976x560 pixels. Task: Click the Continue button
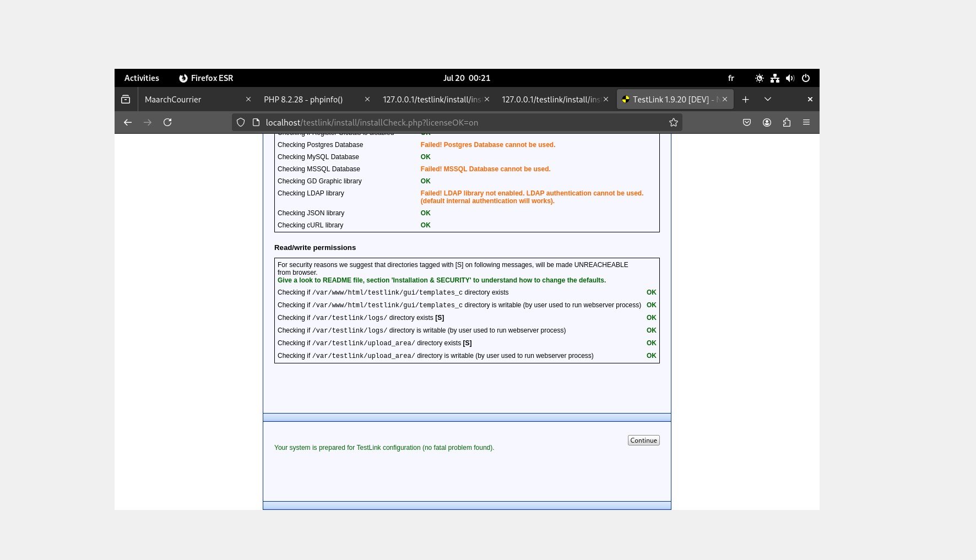coord(643,441)
